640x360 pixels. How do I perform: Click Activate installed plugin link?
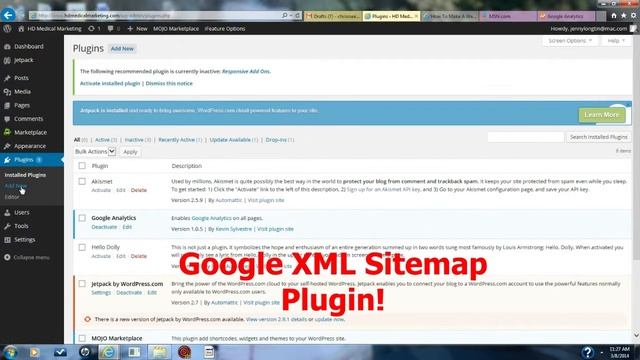[x=110, y=83]
